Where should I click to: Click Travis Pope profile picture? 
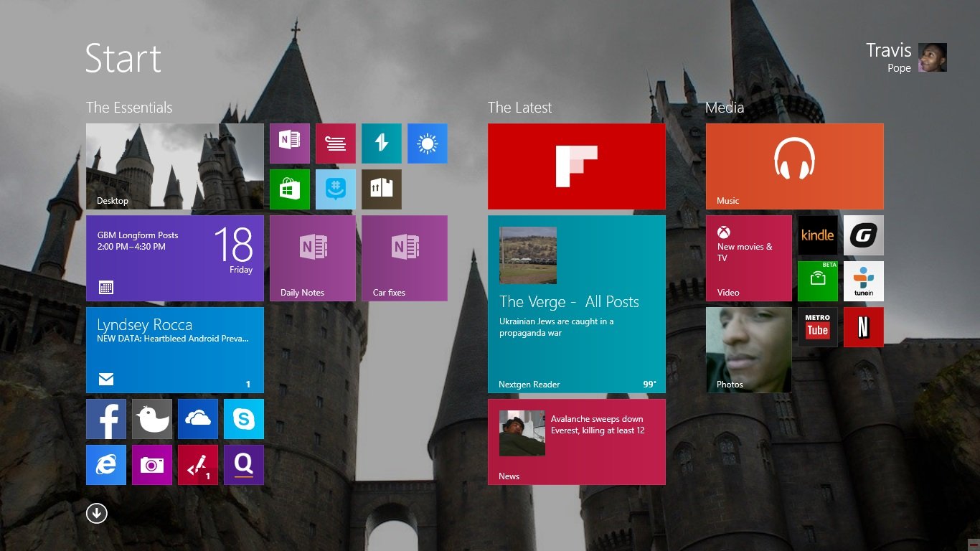(933, 57)
